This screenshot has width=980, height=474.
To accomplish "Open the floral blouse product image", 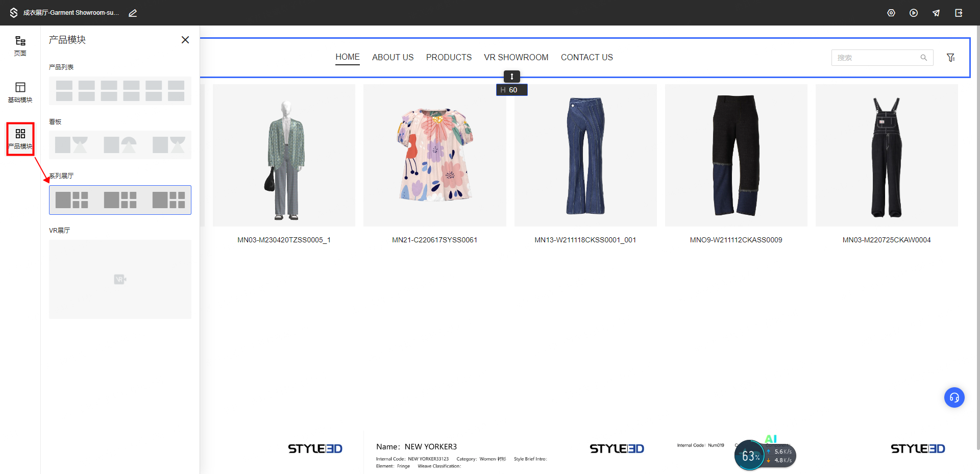I will (435, 156).
